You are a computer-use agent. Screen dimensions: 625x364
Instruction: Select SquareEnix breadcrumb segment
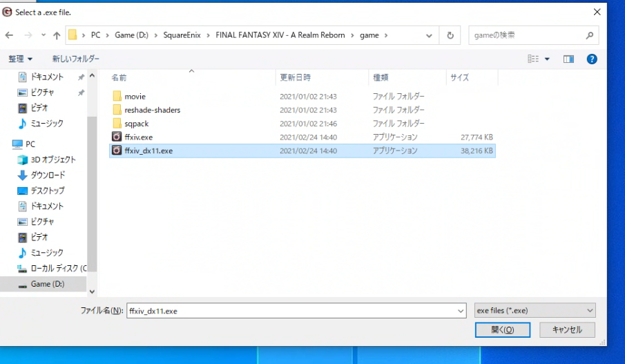coord(182,35)
